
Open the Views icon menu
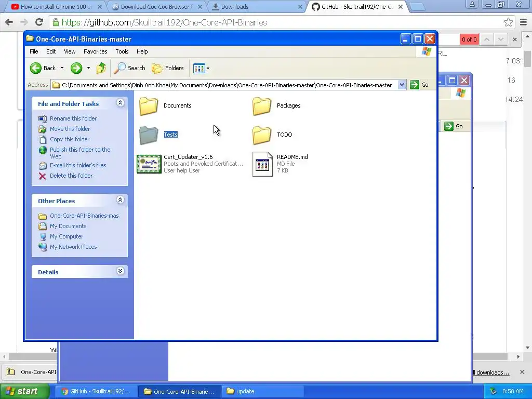[201, 68]
